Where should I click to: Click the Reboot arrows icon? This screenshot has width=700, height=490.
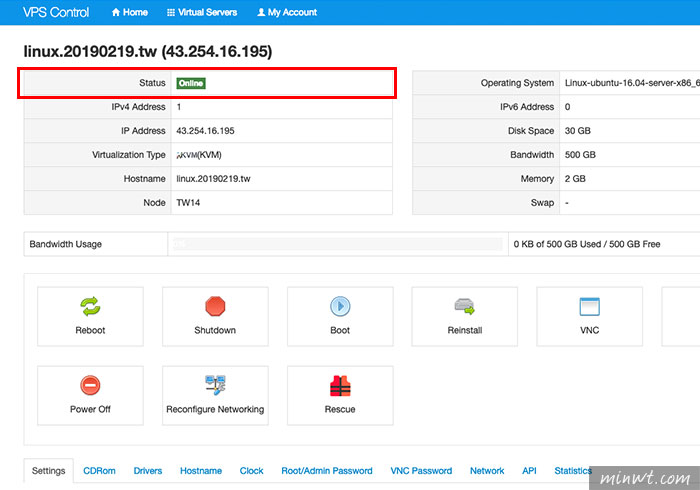(x=90, y=306)
